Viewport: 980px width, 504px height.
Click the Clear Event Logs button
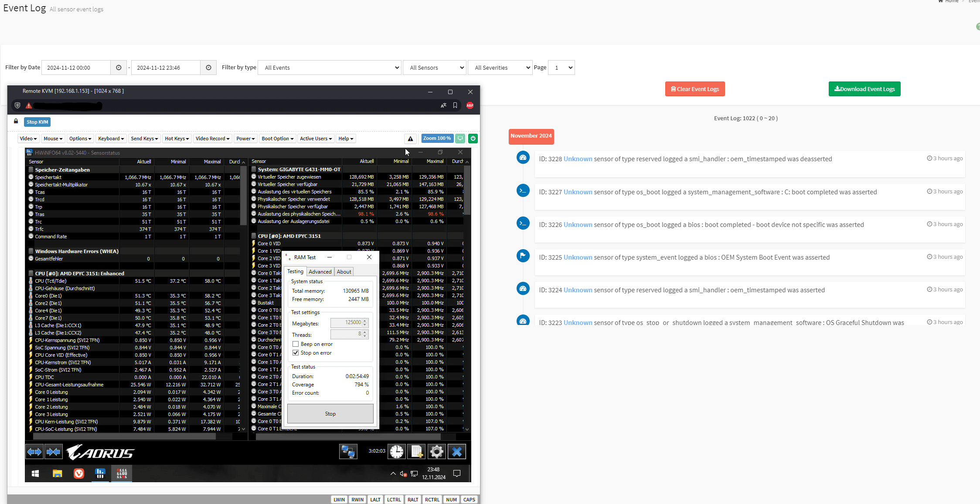pyautogui.click(x=695, y=89)
